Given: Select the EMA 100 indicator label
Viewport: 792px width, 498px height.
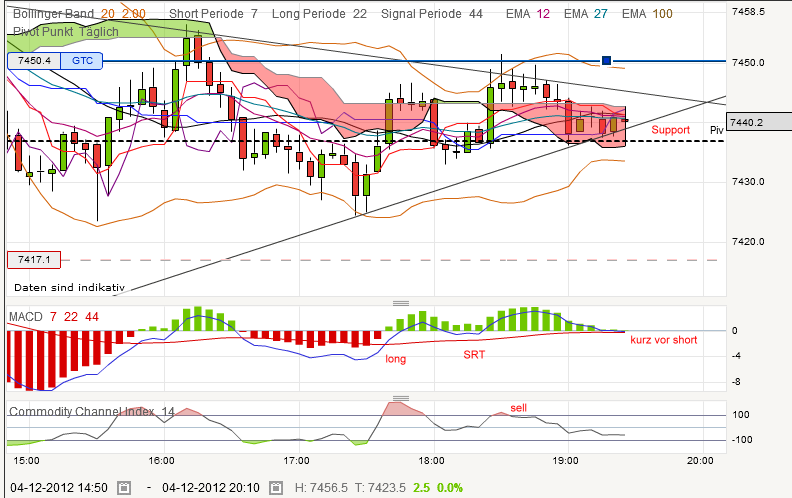Looking at the screenshot, I should [648, 14].
